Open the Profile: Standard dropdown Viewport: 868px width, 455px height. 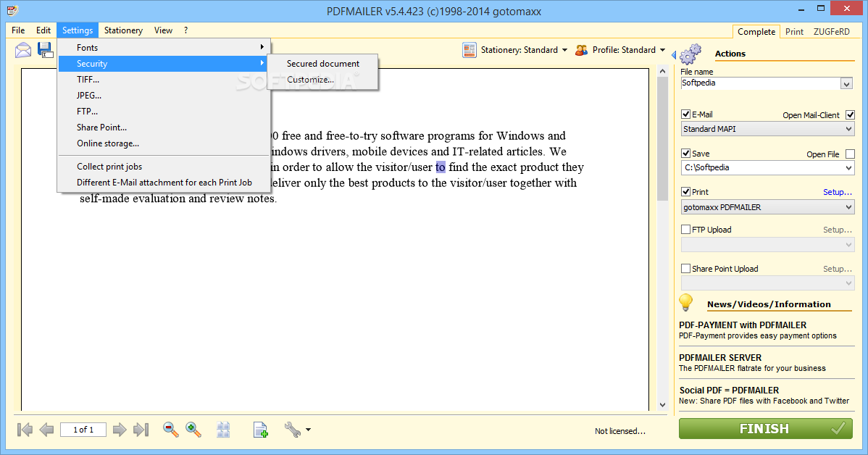tap(662, 50)
